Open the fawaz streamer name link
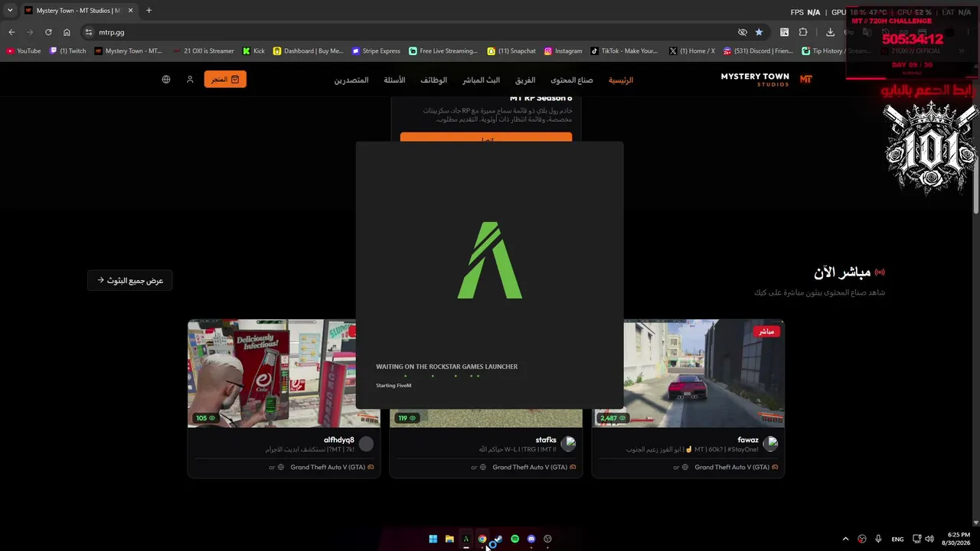 (x=748, y=440)
